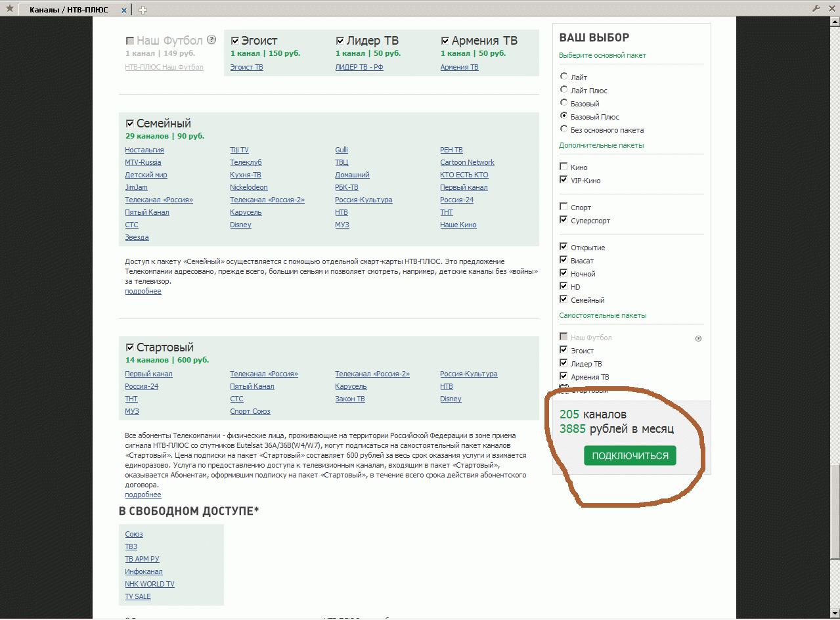This screenshot has height=620, width=840.
Task: Switch to the Каналы / НТВ-ПЛЮС tab
Action: pos(69,10)
